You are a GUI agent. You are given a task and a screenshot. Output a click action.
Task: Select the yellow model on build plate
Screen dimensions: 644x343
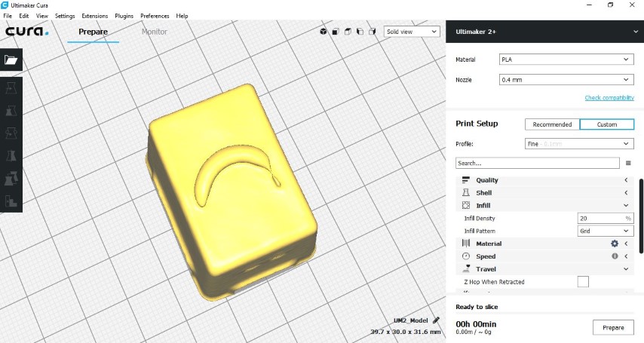tap(232, 191)
